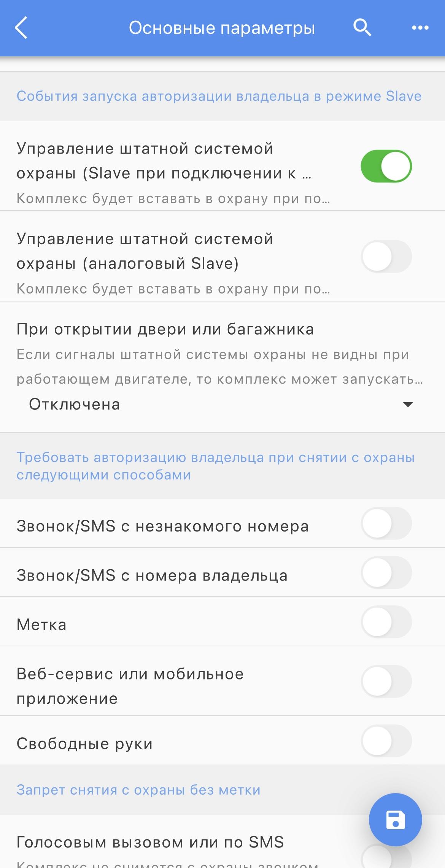Enable the Метка switch

386,622
